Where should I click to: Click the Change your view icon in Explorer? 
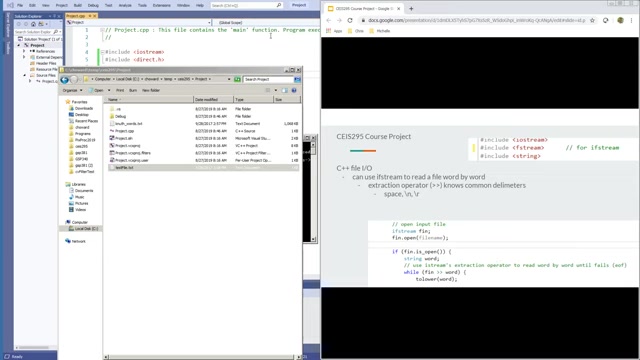(268, 90)
